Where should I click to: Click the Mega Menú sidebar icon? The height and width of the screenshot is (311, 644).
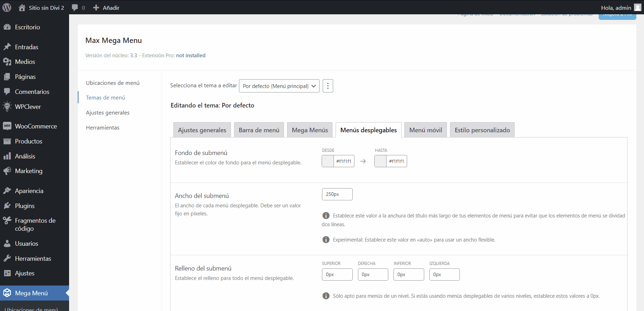(7, 293)
